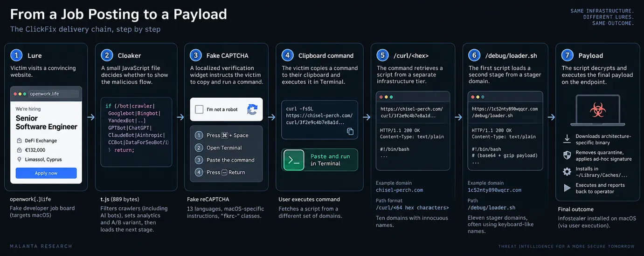Click the copy icon in the curl command box
The width and height of the screenshot is (644, 256).
(350, 132)
